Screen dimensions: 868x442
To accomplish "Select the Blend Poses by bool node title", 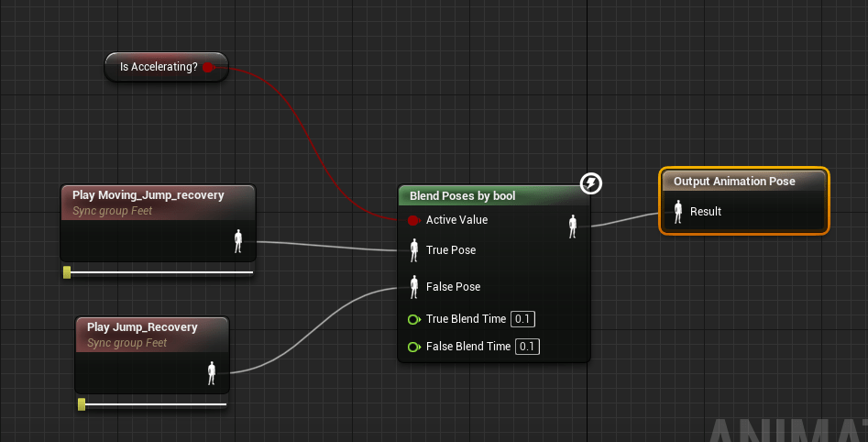I will [x=462, y=196].
